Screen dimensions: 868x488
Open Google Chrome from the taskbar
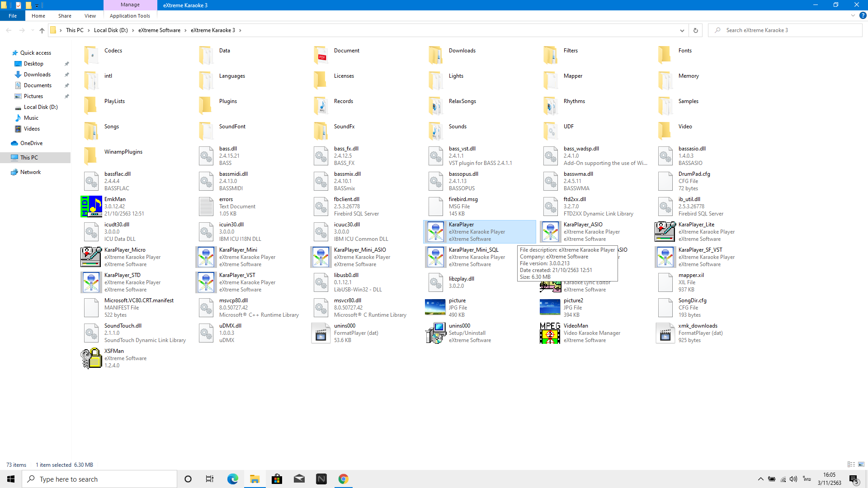click(344, 479)
